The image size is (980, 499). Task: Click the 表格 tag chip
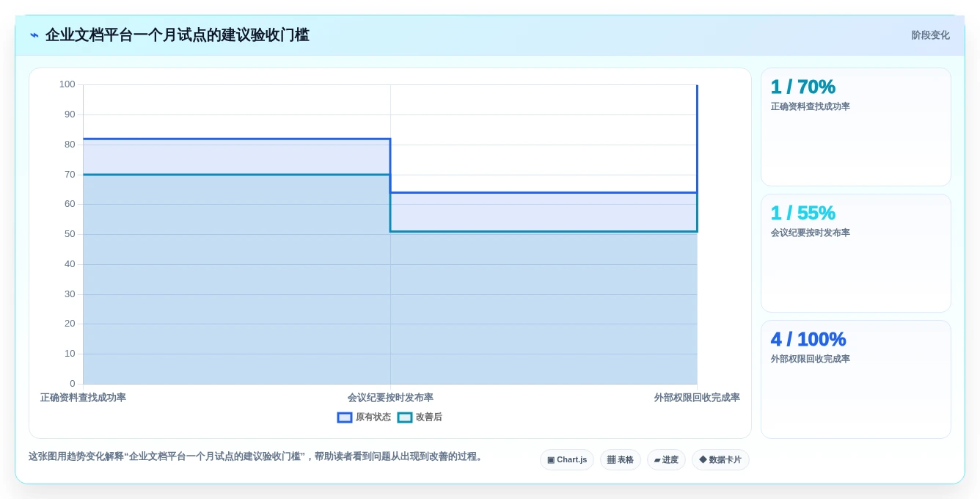[x=621, y=460]
